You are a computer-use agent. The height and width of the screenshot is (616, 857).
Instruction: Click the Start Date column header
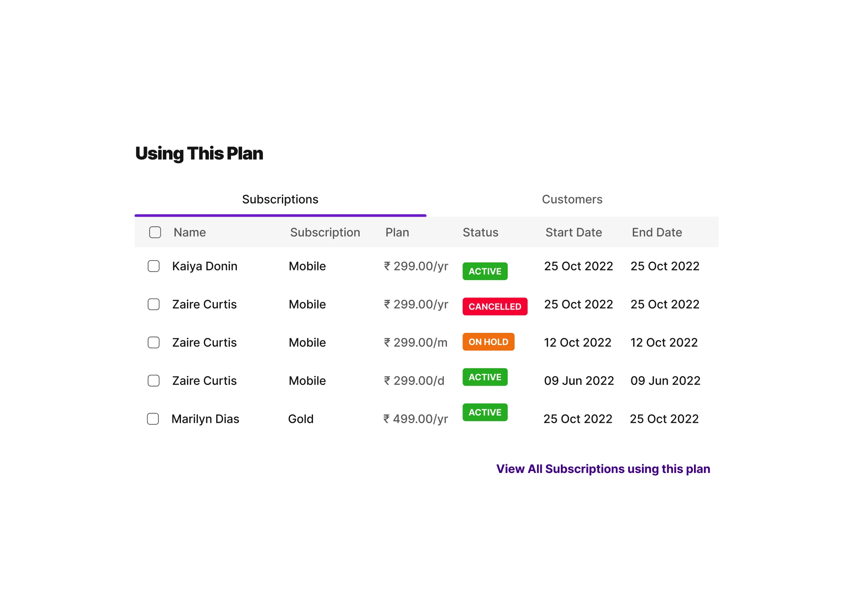[x=574, y=232]
